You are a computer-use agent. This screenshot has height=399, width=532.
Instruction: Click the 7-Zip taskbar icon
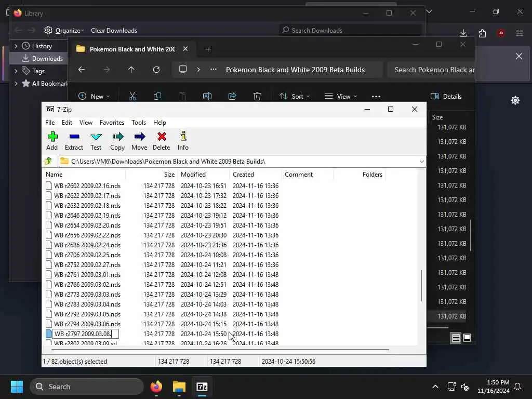click(x=202, y=387)
